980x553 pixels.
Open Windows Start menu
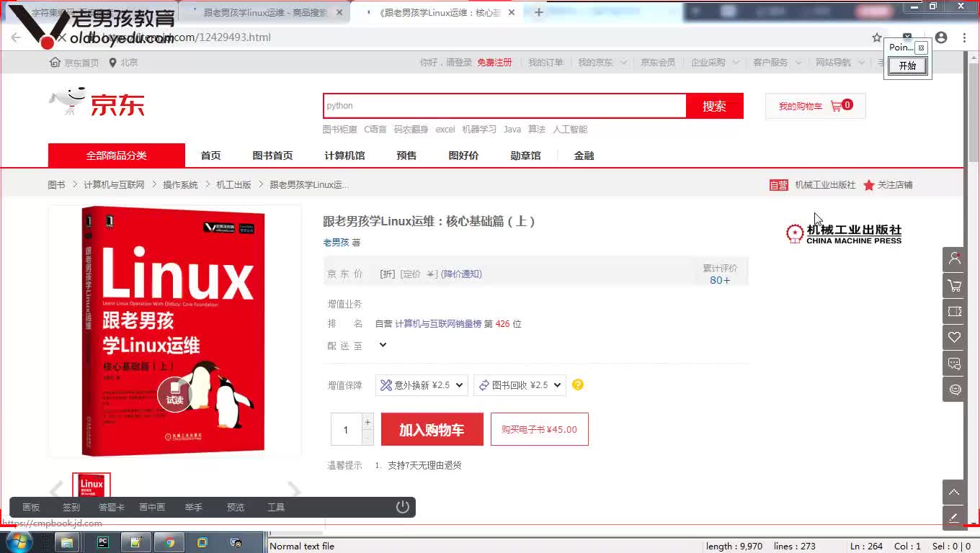tap(19, 541)
